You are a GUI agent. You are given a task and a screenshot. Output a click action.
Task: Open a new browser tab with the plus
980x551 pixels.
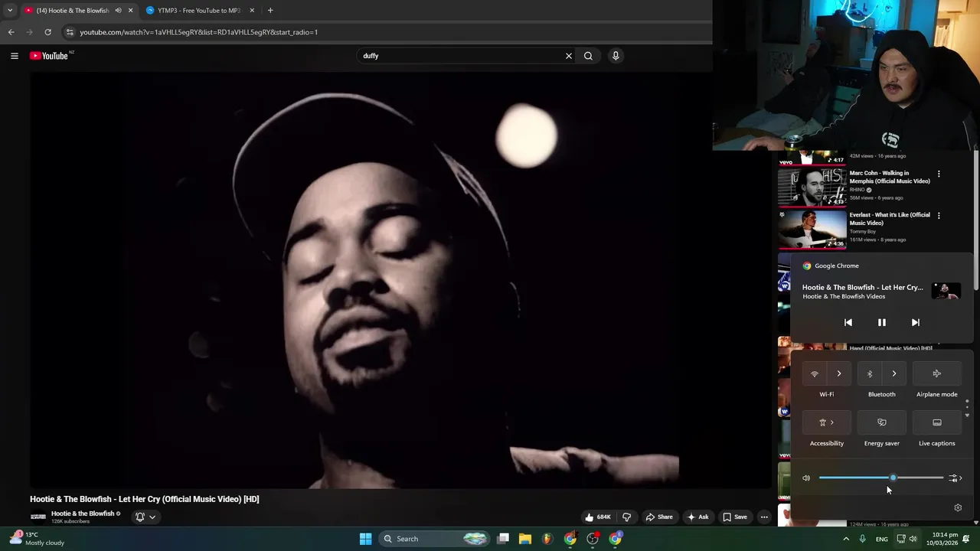270,11
